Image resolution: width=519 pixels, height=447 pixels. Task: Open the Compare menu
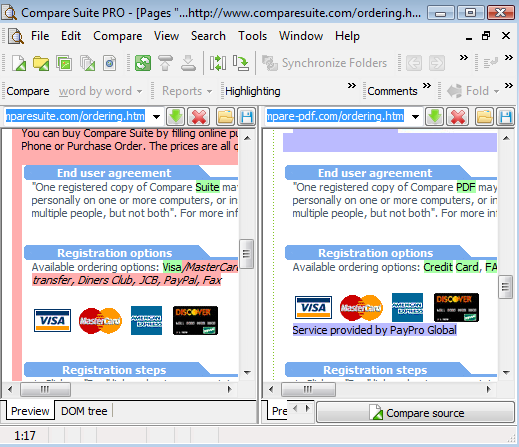(x=118, y=36)
